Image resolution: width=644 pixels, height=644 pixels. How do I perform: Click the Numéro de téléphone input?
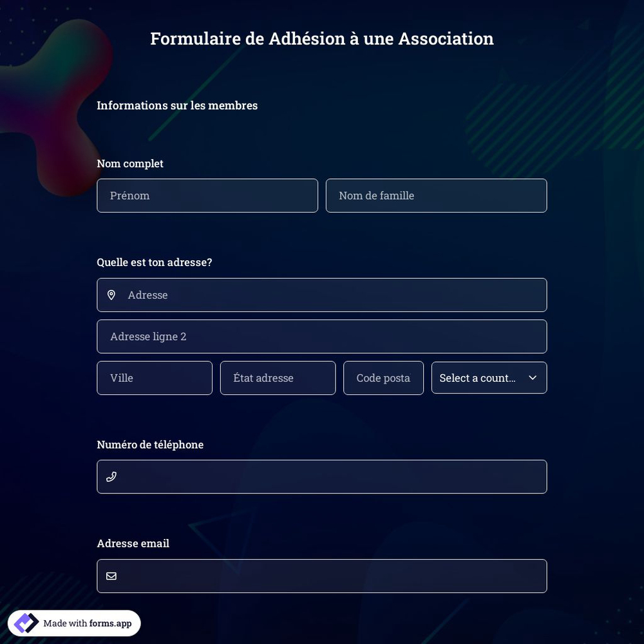322,476
